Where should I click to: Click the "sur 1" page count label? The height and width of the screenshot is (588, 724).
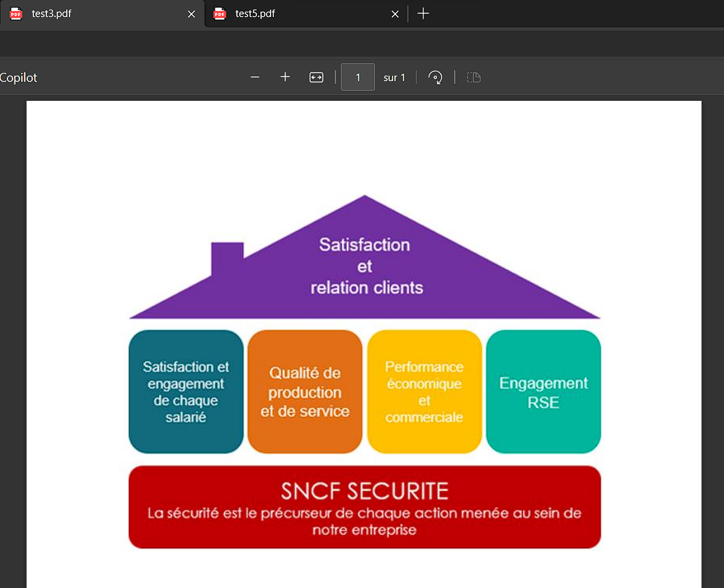pyautogui.click(x=394, y=78)
